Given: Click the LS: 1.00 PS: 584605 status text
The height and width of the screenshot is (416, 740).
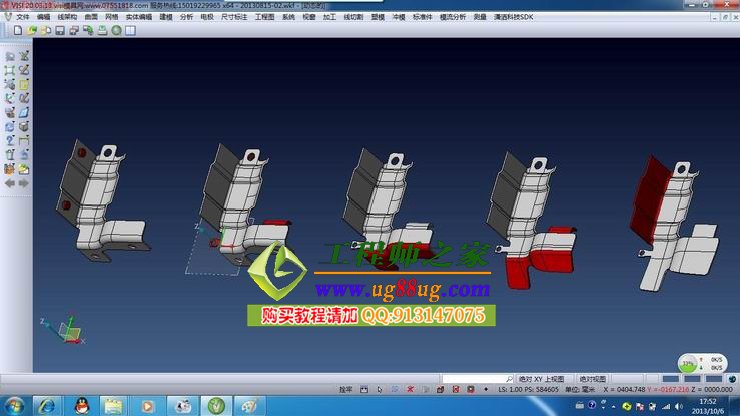Looking at the screenshot, I should point(528,390).
